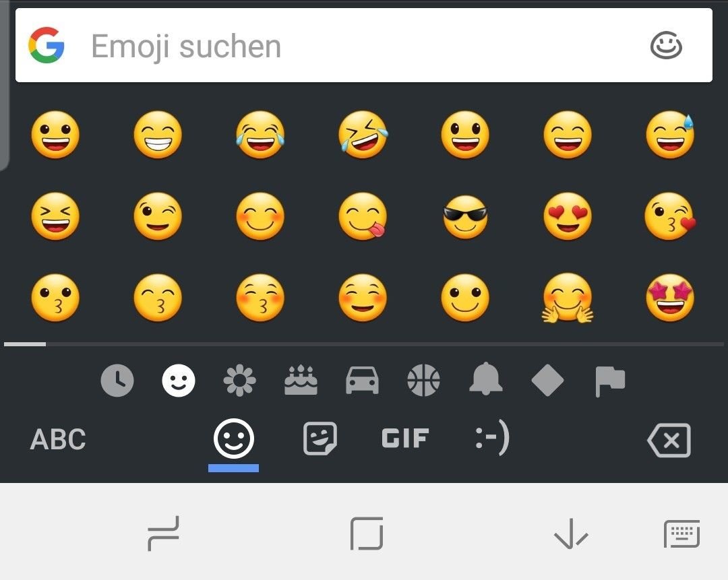Return to ABC letter keyboard
The height and width of the screenshot is (580, 728).
click(57, 439)
